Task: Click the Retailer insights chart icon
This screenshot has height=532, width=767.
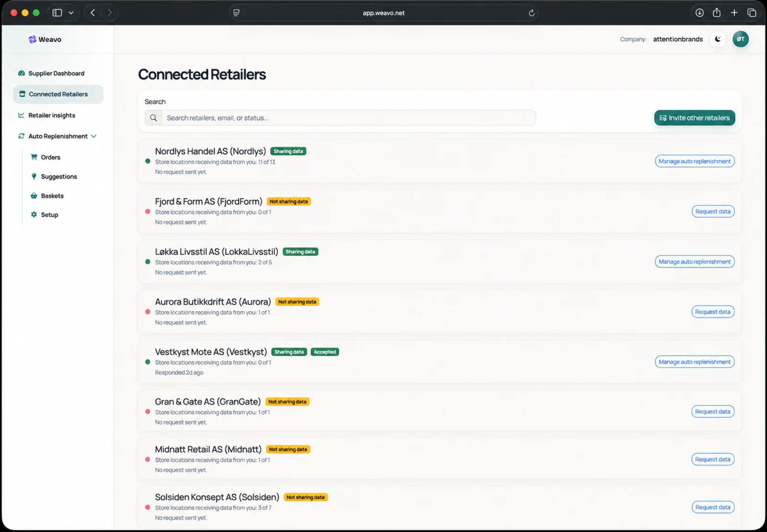Action: [21, 116]
